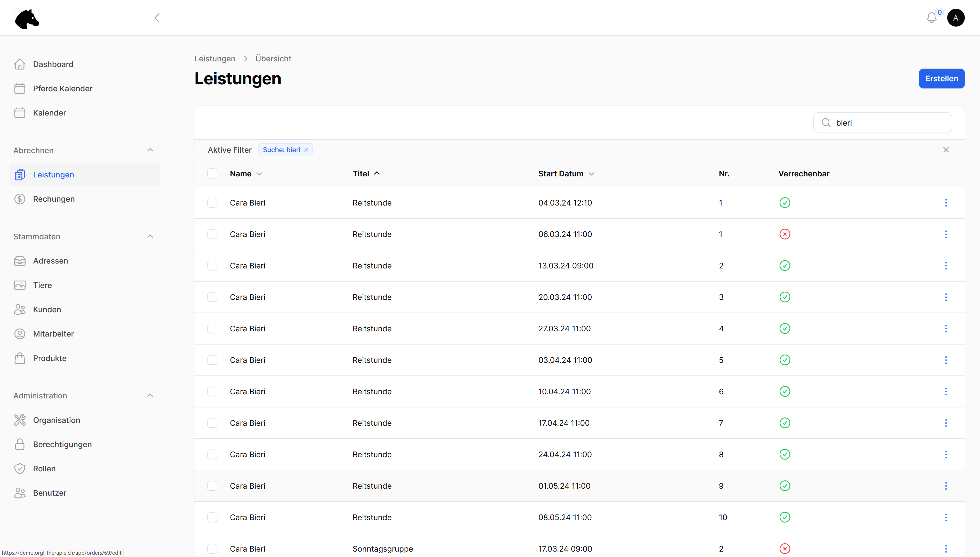
Task: Select the row dated 27.03.24 11:00
Action: pyautogui.click(x=212, y=329)
